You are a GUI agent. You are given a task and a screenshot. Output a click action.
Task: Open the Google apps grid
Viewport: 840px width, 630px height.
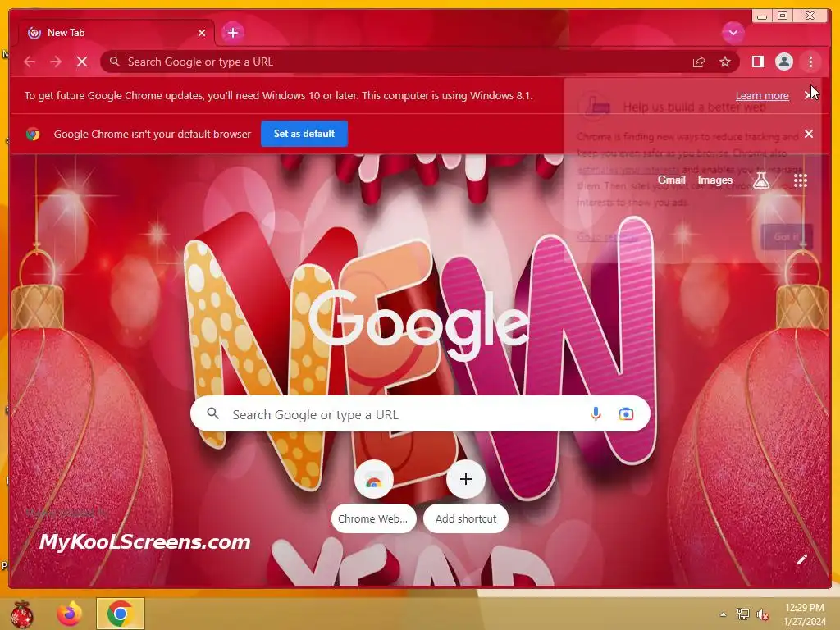801,180
